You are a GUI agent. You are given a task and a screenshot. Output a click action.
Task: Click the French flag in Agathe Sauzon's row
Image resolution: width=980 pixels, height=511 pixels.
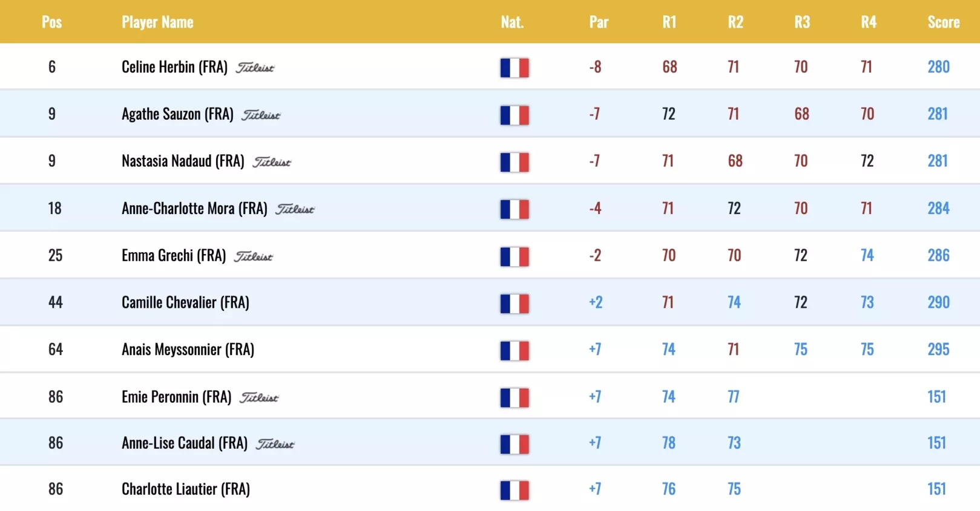coord(515,115)
